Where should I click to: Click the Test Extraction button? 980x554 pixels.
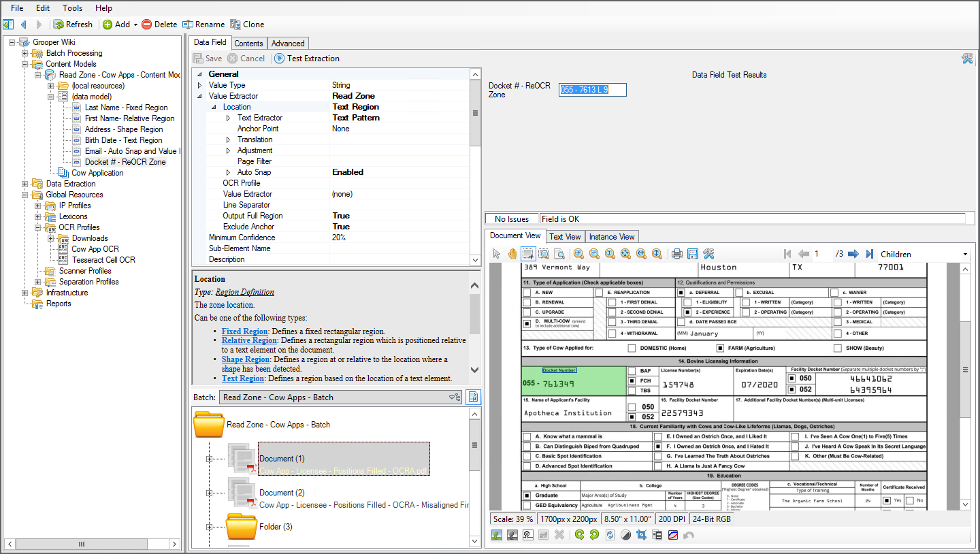(x=306, y=59)
